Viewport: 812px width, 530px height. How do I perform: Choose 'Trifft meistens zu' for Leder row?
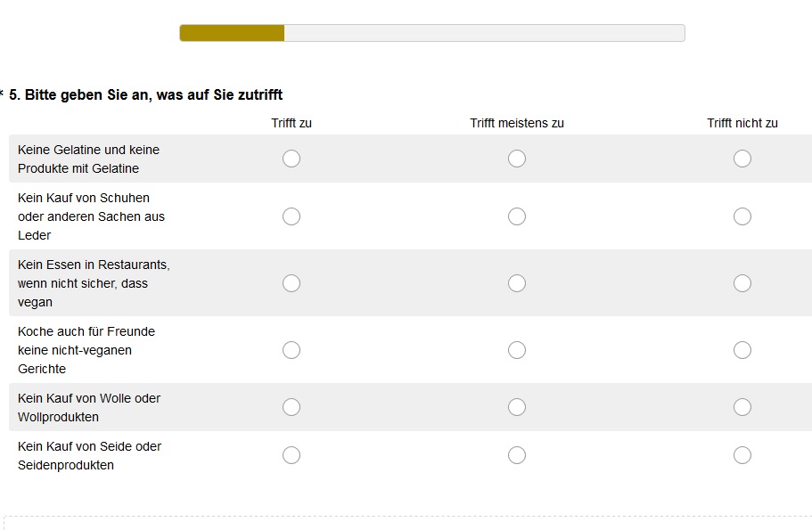[517, 216]
